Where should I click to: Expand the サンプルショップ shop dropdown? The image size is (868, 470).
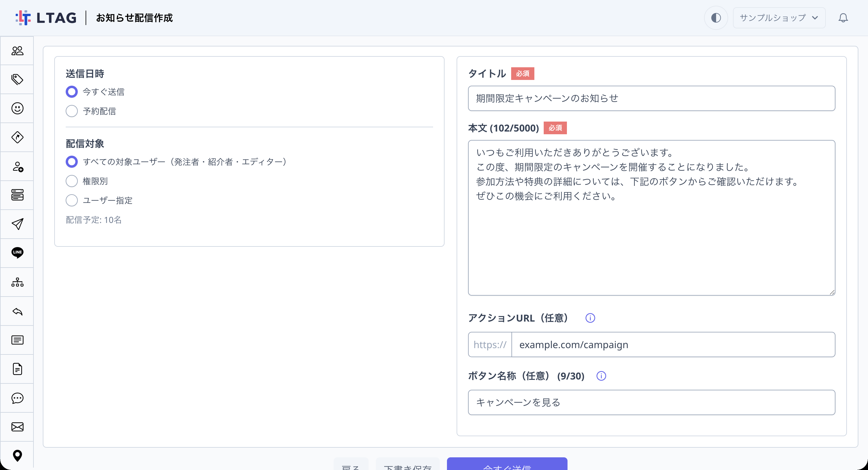tap(779, 18)
